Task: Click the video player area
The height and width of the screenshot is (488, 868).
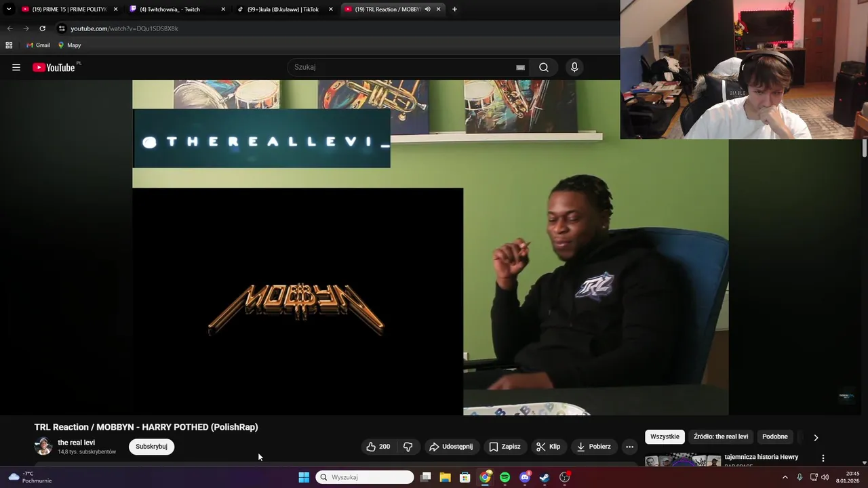Action: [x=431, y=247]
